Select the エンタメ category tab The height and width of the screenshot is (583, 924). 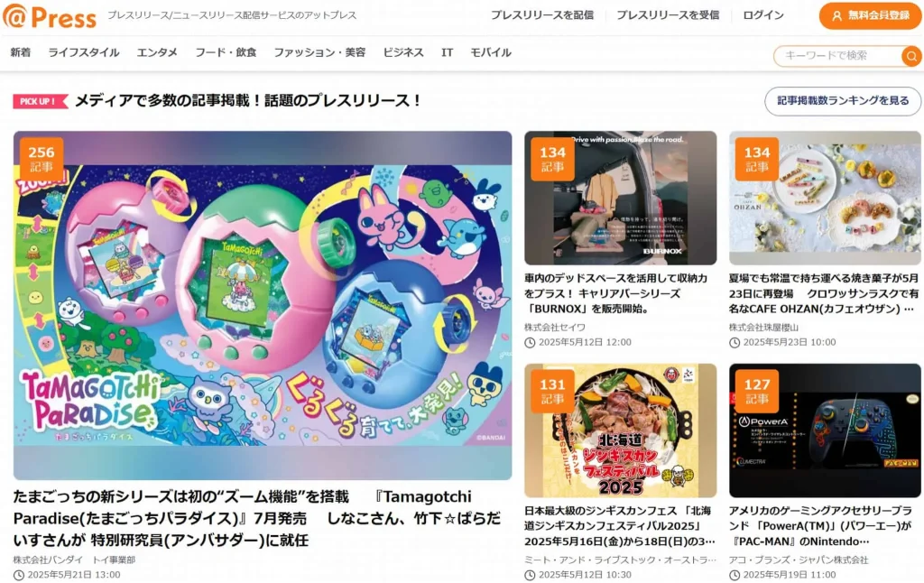click(157, 52)
